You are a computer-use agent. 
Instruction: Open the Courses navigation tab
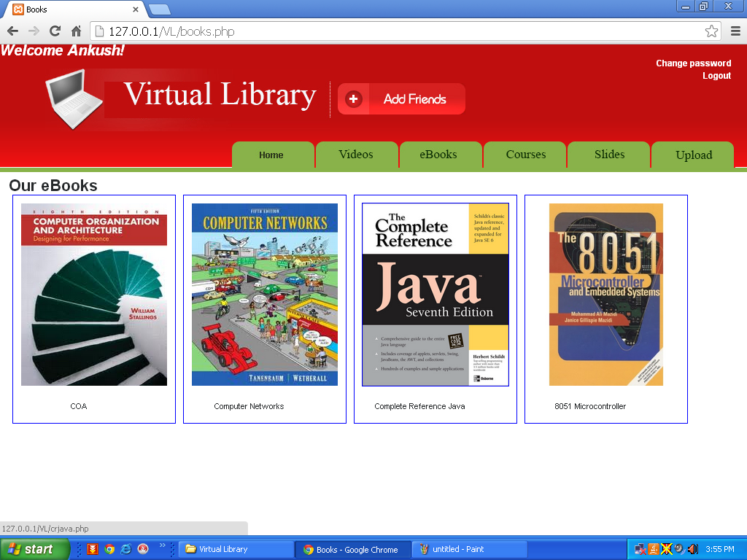[525, 155]
